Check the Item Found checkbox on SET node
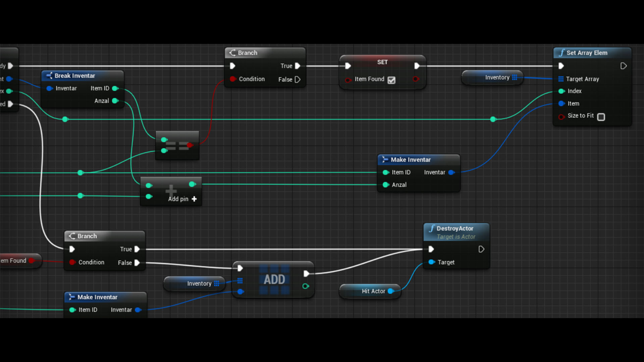Screen dimensions: 644x362 click(x=391, y=80)
